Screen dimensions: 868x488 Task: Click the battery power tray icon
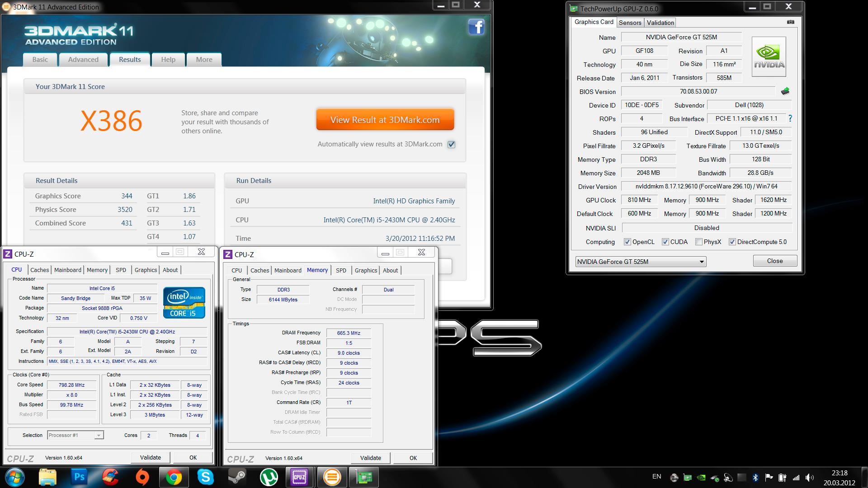782,477
